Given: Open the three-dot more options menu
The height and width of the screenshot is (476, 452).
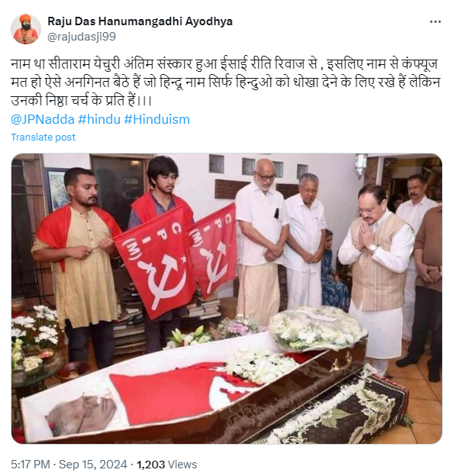Looking at the screenshot, I should (435, 22).
